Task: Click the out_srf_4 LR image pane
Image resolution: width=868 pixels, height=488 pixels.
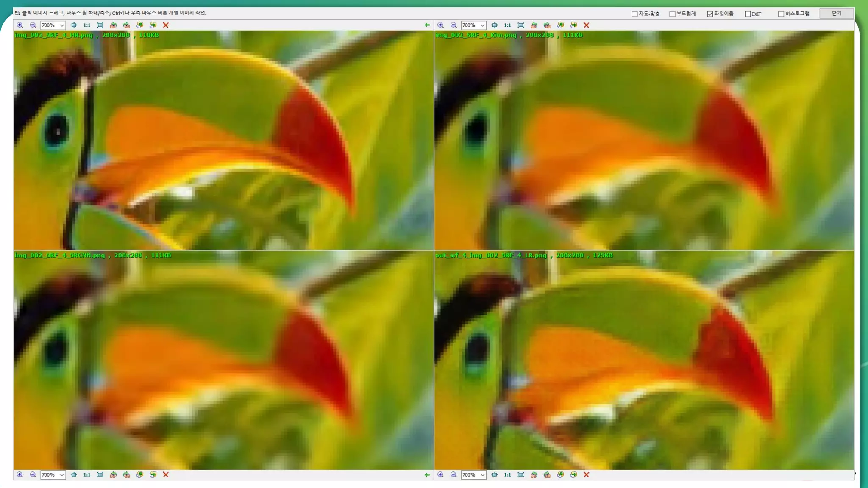Action: click(644, 360)
